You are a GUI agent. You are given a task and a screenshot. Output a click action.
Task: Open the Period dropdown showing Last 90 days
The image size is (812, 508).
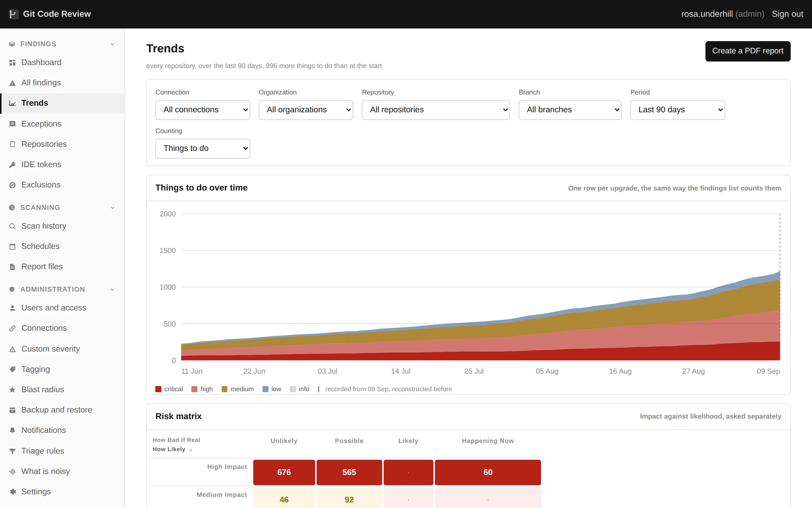tap(678, 110)
